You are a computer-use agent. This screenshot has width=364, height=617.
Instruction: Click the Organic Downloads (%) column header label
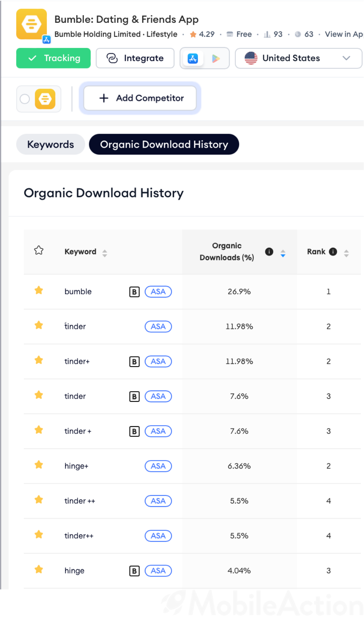227,252
